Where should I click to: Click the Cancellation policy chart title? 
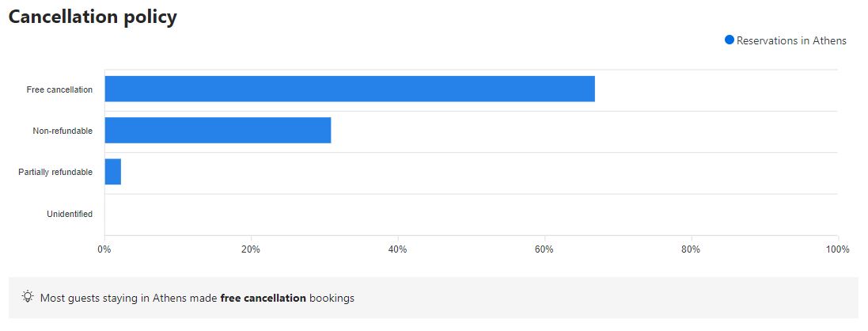[x=93, y=17]
